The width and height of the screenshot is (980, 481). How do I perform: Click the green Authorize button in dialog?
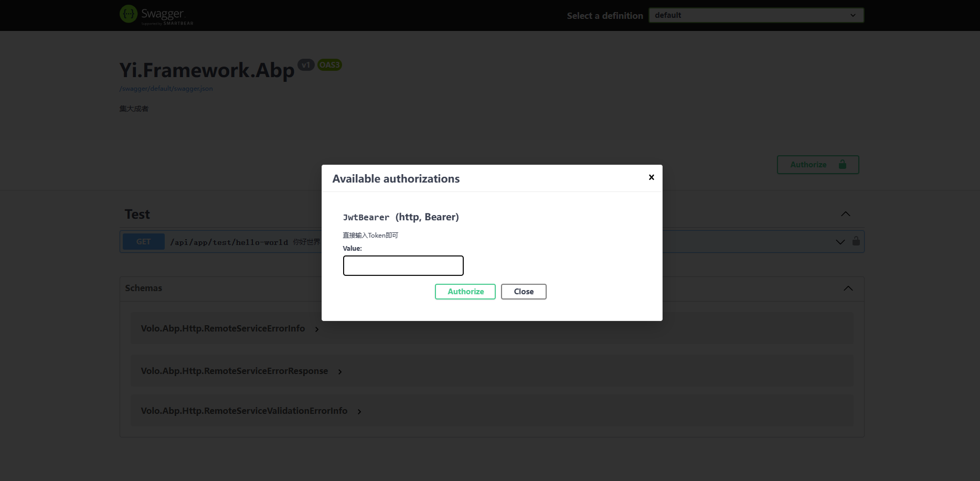coord(465,292)
